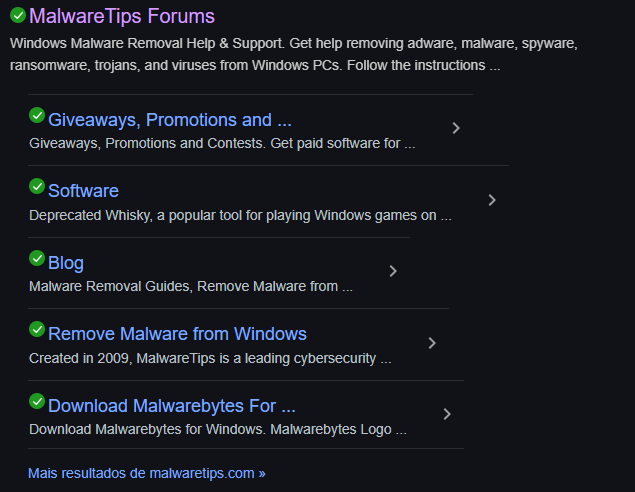Open the Software sitelink
This screenshot has width=635, height=492.
(x=83, y=191)
